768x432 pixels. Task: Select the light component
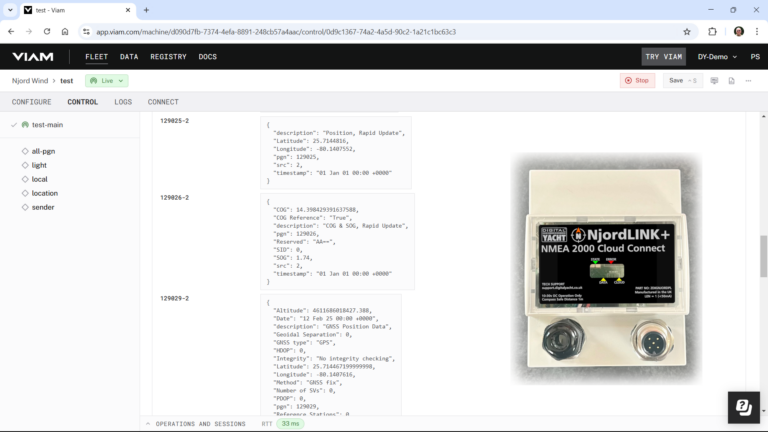click(39, 165)
